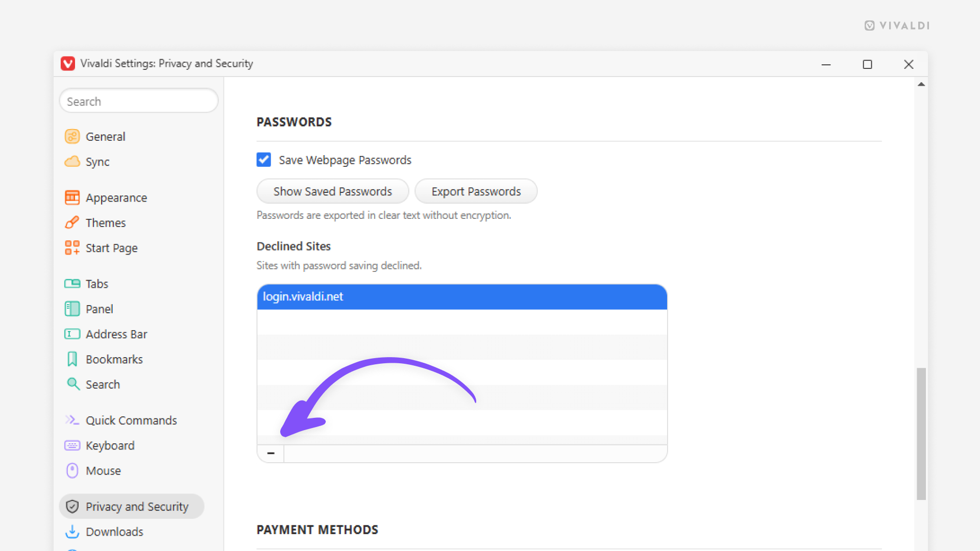Maximize the Vivaldi Settings window
This screenshot has width=980, height=551.
[867, 64]
